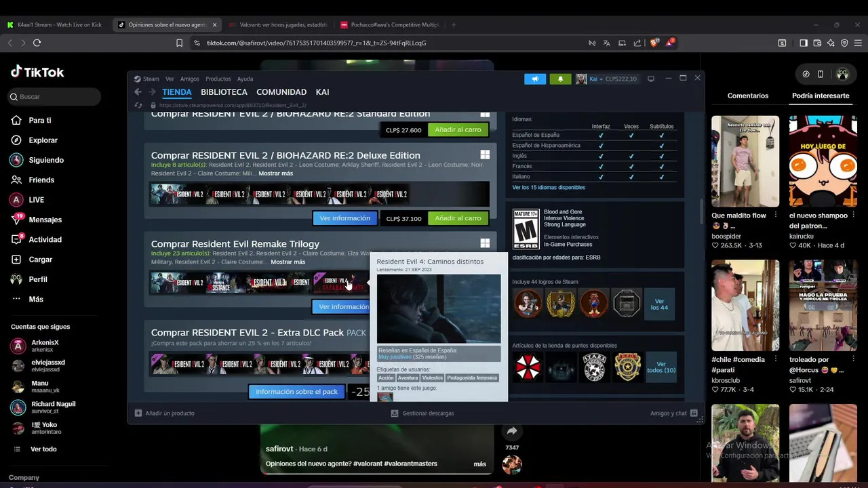Viewport: 868px width, 488px height.
Task: Expand Mostrar más under Deluxe Edition
Action: pos(275,174)
